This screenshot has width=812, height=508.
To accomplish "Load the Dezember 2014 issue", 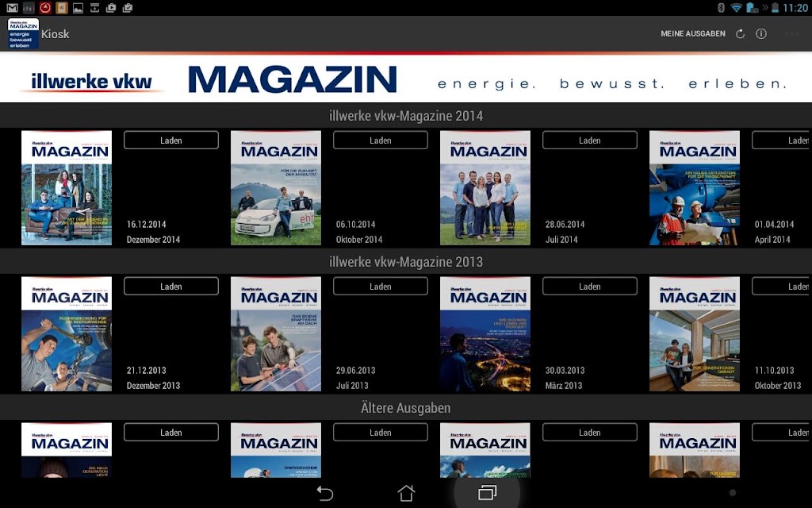I will click(171, 140).
